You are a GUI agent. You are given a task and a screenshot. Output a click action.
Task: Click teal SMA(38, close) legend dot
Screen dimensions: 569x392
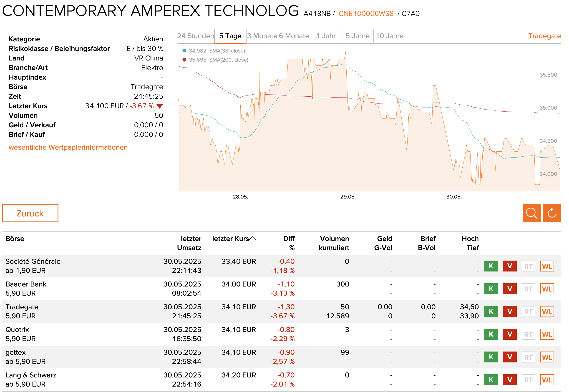point(184,51)
